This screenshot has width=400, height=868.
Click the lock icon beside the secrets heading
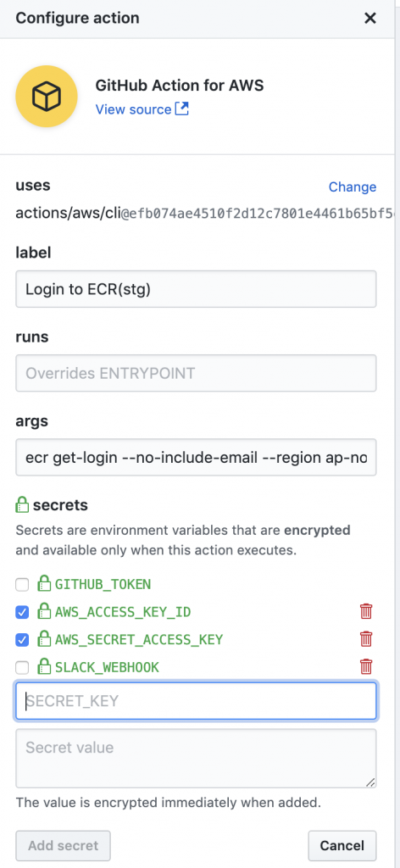[x=22, y=504]
